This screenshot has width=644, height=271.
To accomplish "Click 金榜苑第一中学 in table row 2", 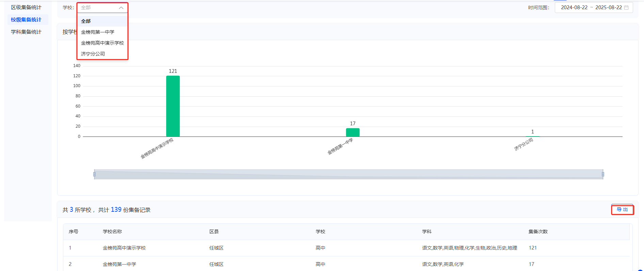I will (x=119, y=264).
